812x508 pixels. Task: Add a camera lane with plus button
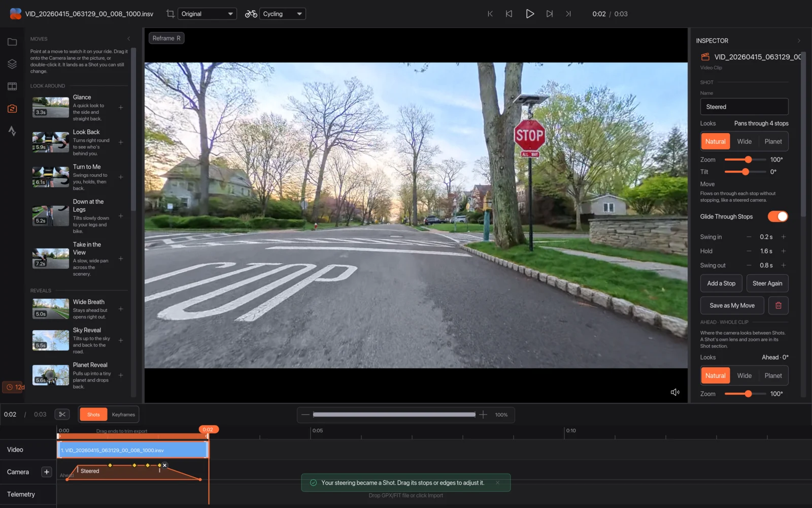pos(47,472)
